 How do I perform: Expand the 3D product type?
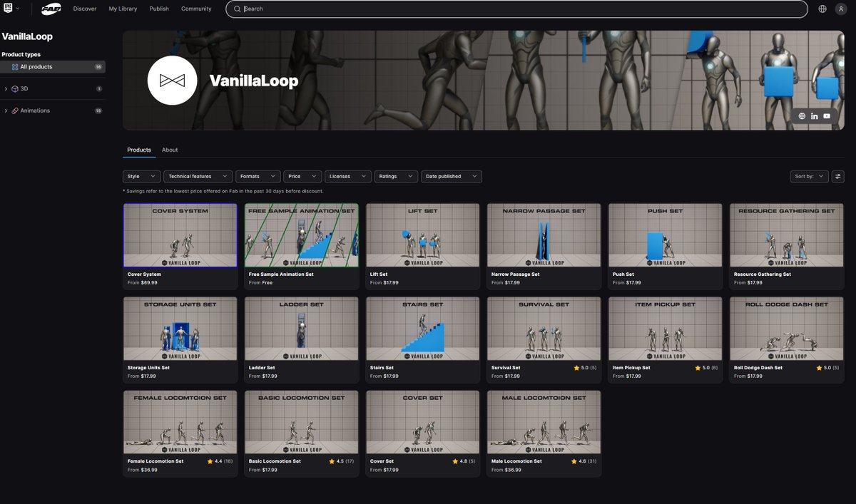tap(6, 89)
